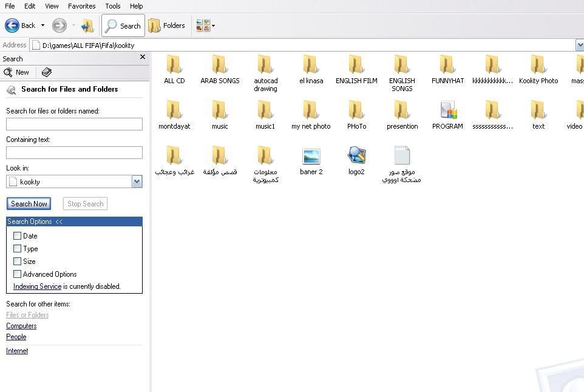Check the Advanced Options box

coord(17,274)
